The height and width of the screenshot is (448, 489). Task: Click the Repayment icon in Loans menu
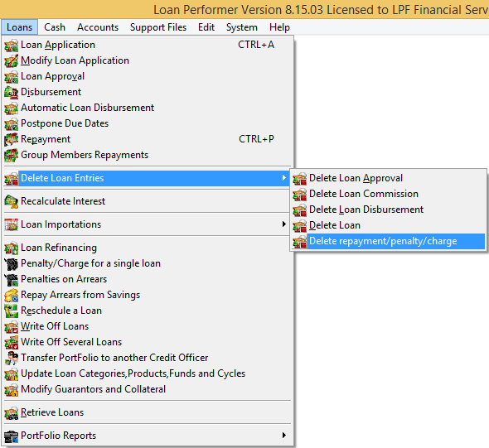pyautogui.click(x=12, y=139)
